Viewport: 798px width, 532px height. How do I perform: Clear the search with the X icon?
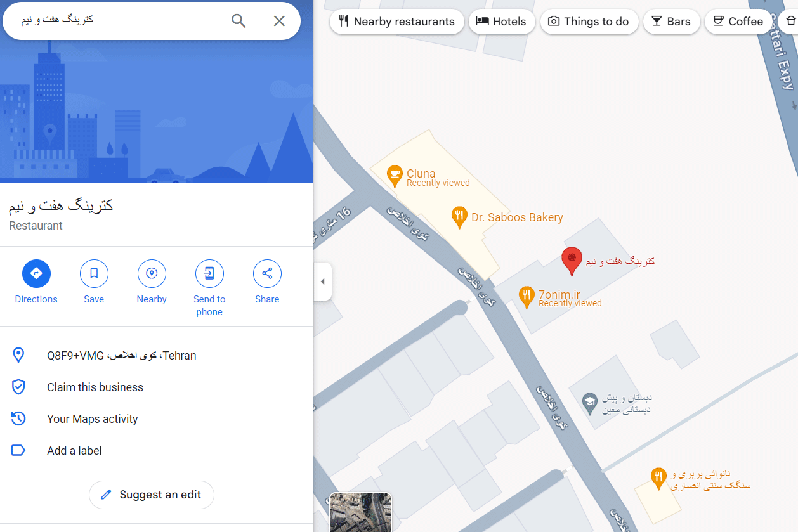pyautogui.click(x=279, y=21)
